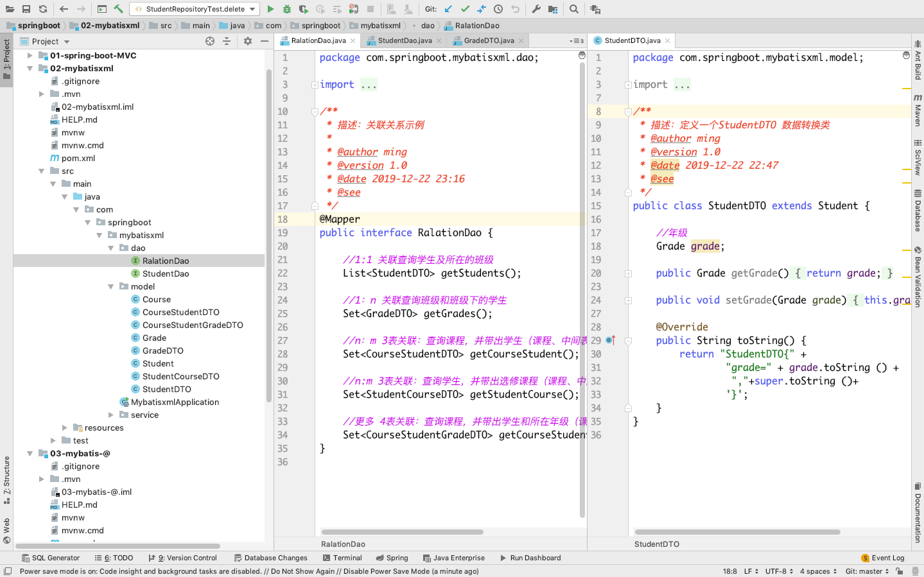
Task: Toggle the Z: Structure side panel
Action: [6, 479]
